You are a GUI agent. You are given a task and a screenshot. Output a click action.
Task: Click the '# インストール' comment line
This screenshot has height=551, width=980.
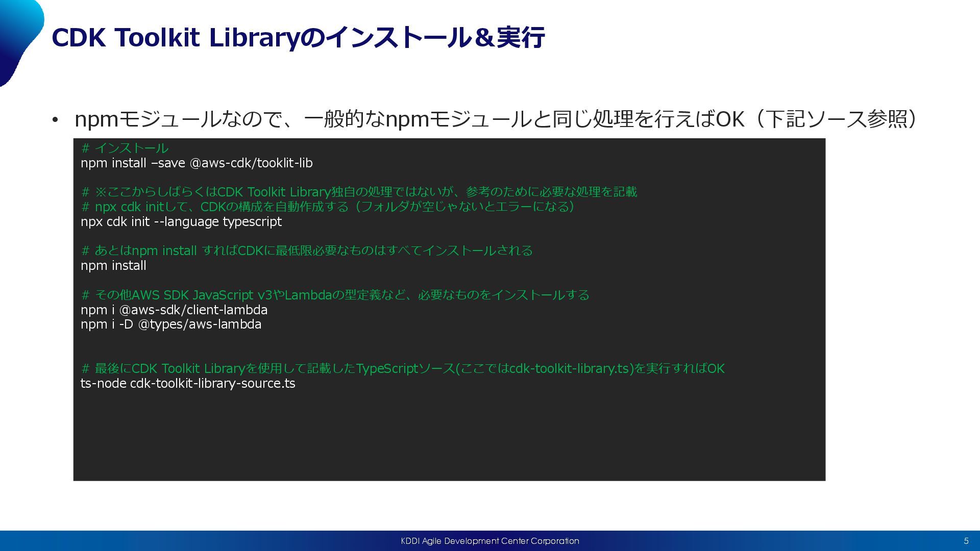click(125, 148)
